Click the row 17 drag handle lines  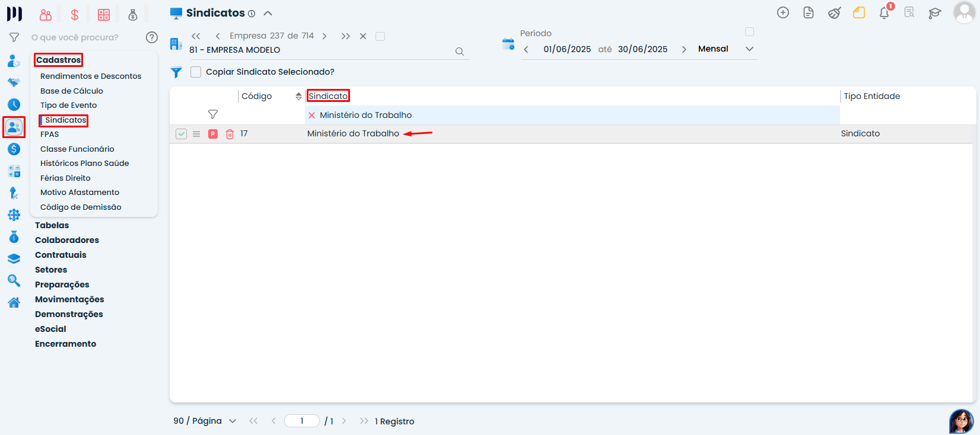[x=196, y=134]
